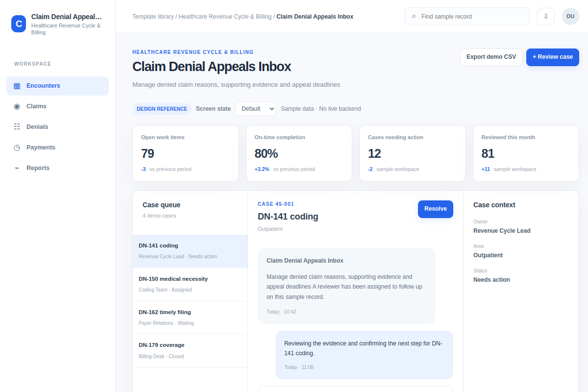Click the DESIGN REFERENCE badge
588x392 pixels.
pos(162,109)
